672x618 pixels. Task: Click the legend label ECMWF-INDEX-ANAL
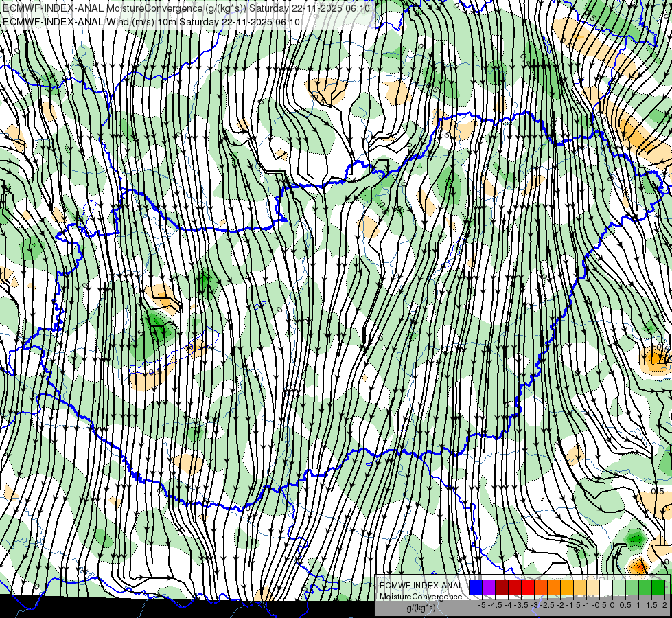tap(421, 586)
